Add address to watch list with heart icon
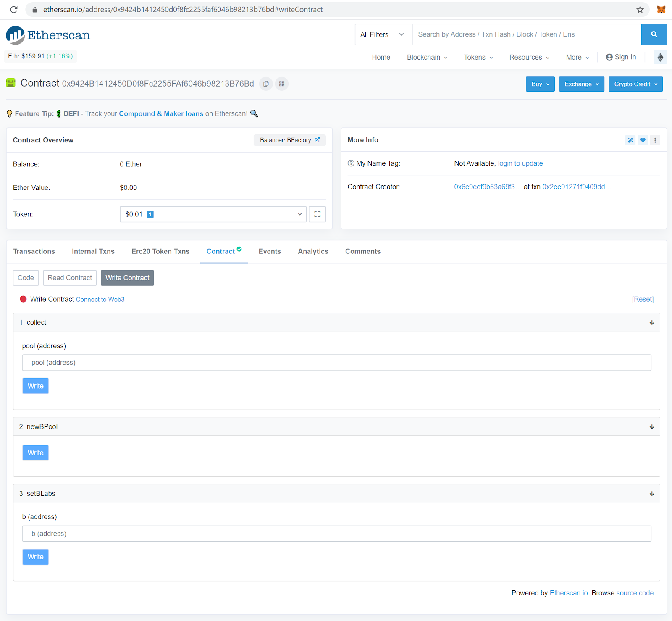672x621 pixels. point(643,140)
